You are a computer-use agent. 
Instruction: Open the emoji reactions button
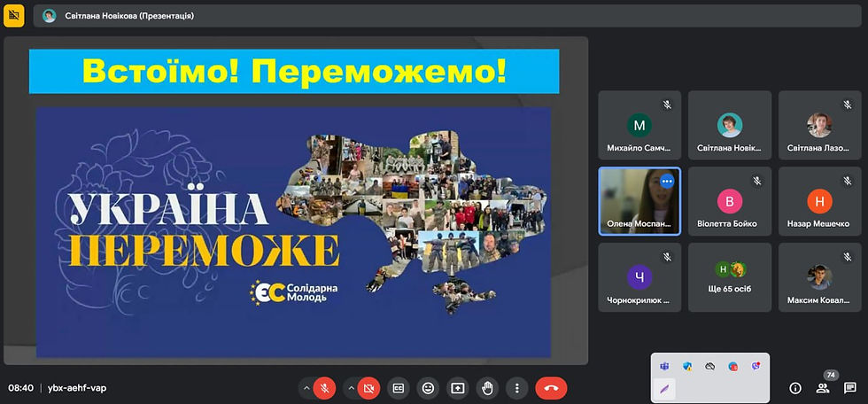click(x=428, y=389)
